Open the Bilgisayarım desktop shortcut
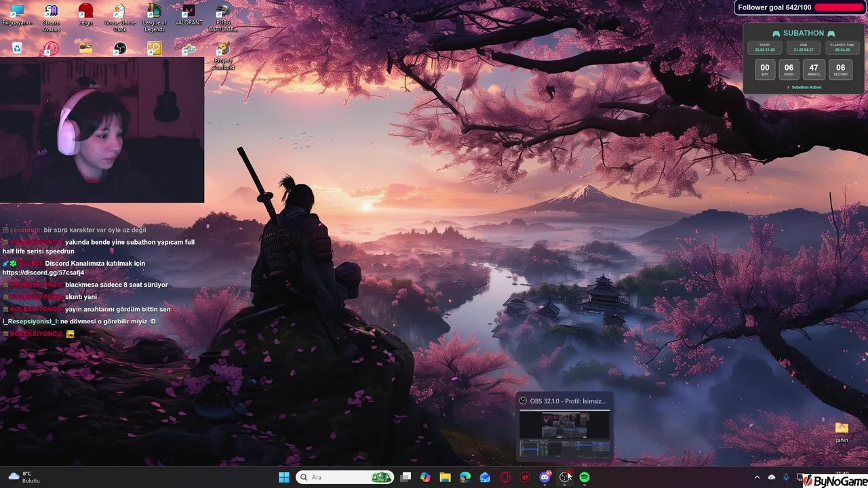The image size is (868, 488). tap(17, 15)
